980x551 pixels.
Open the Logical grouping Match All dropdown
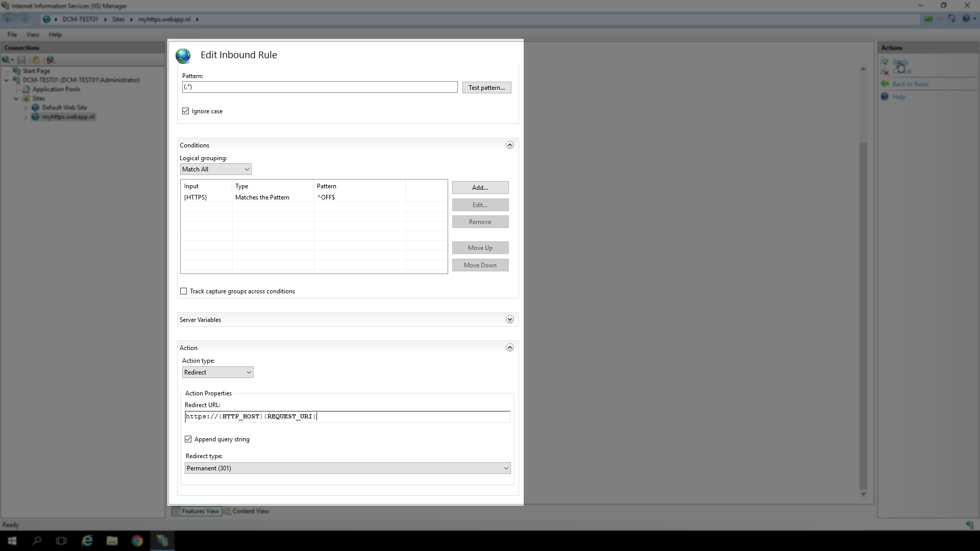(x=215, y=169)
